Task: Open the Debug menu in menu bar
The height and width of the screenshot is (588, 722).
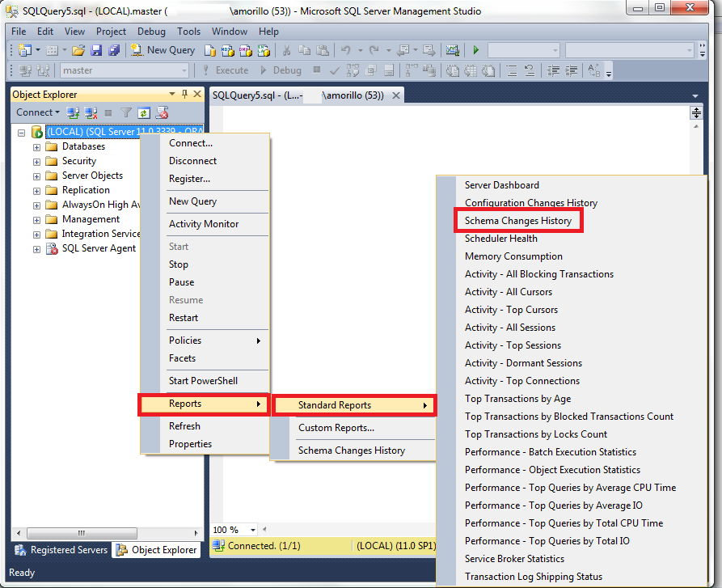Action: [151, 32]
